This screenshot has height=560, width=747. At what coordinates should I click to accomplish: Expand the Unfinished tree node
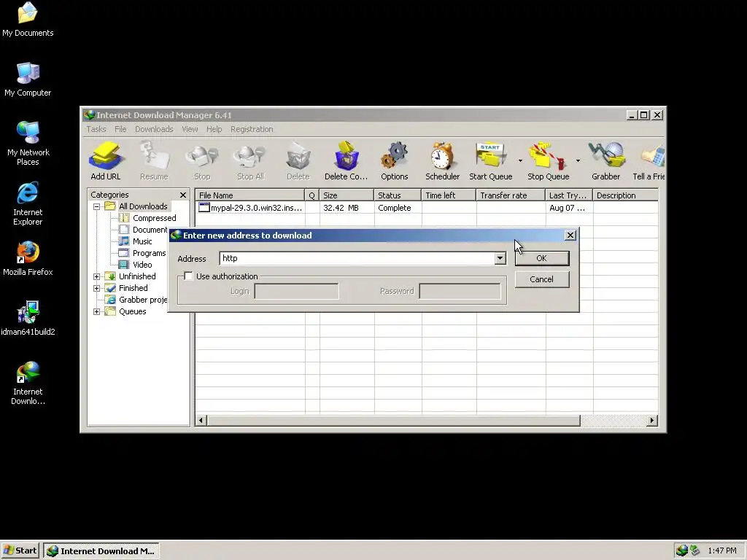(97, 276)
